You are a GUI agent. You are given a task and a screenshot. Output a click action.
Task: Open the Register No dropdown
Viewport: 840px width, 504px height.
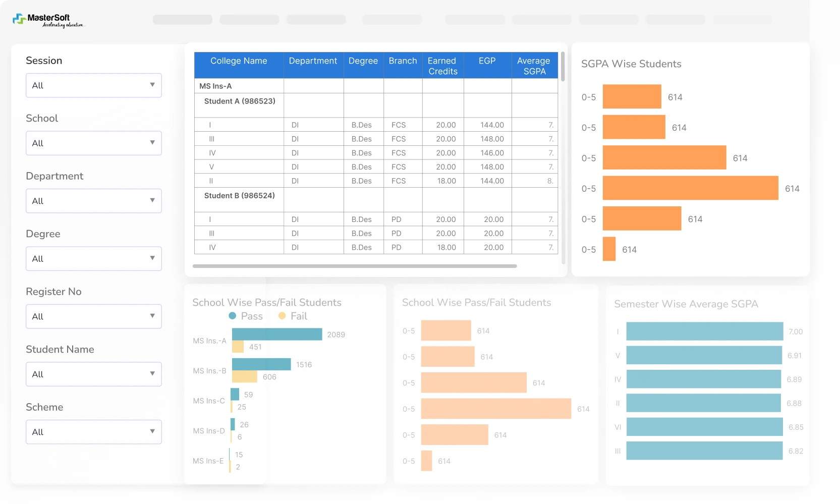[x=93, y=316]
